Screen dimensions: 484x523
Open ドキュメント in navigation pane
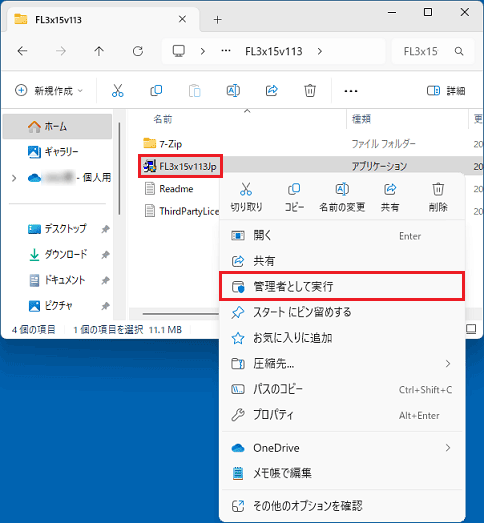(x=57, y=280)
